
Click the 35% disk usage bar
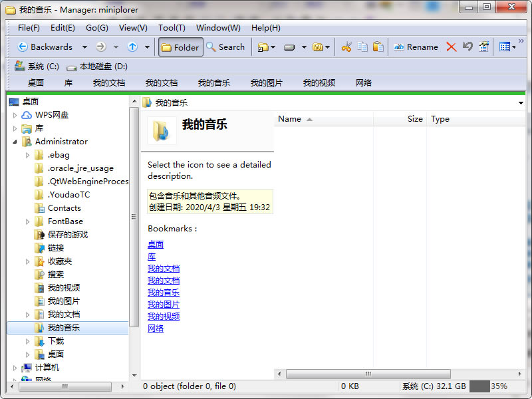(485, 386)
